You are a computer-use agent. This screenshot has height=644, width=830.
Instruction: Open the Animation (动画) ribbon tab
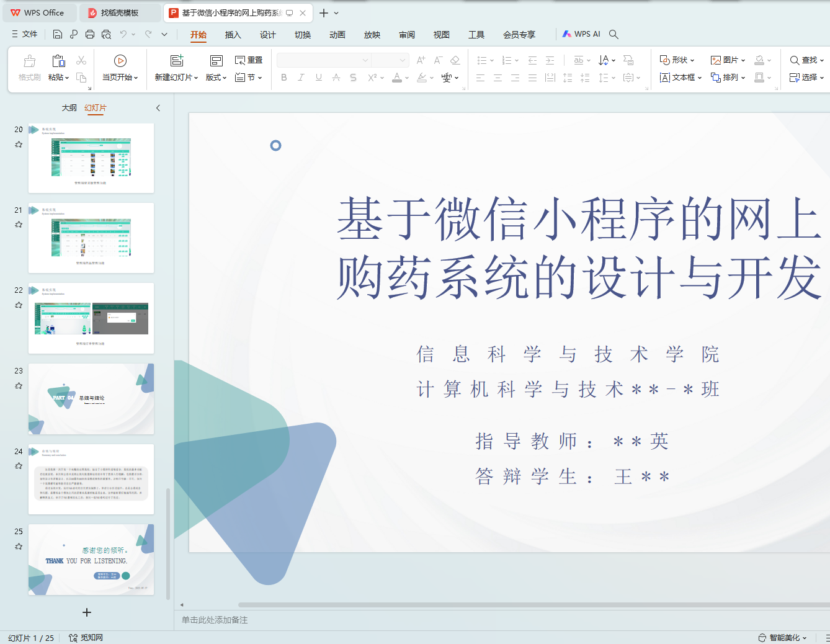click(337, 35)
